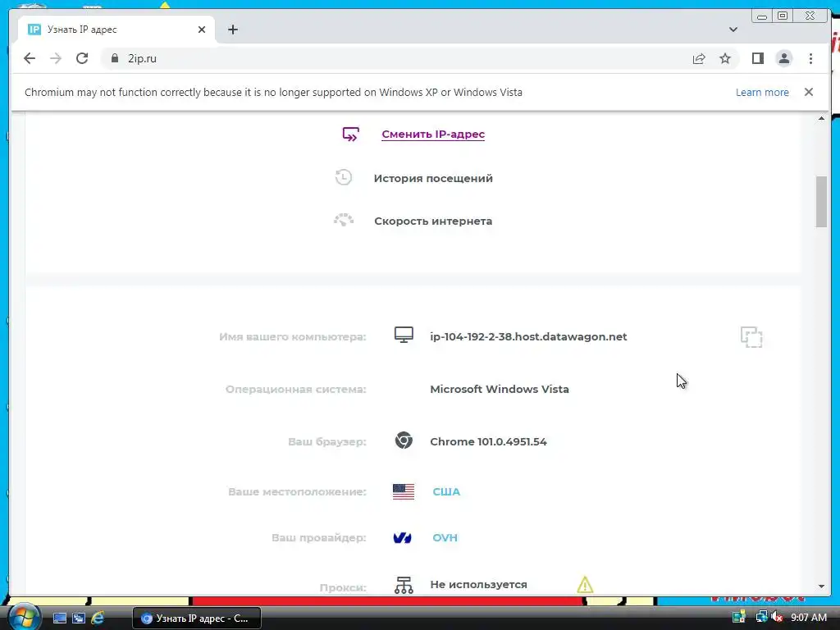Screen dimensions: 840x630
Task: Select Chrome 101.0.4951.54 version text
Action: click(488, 441)
